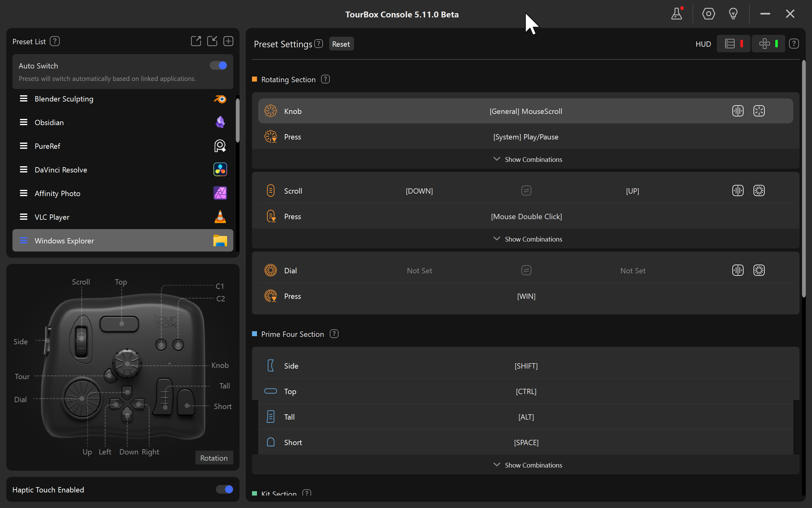Screen dimensions: 812x508
Task: Click help icon next to Rotating Section
Action: pyautogui.click(x=325, y=79)
